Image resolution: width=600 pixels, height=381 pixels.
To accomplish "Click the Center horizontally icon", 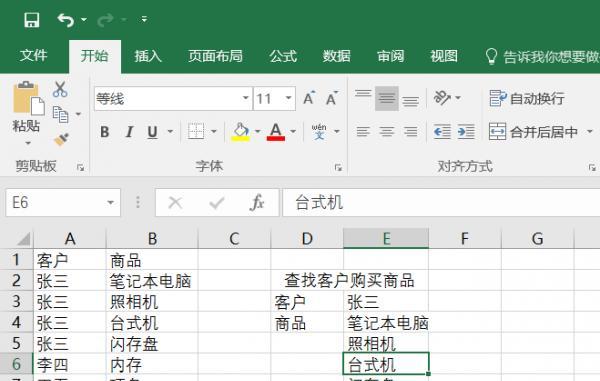I will [x=386, y=132].
